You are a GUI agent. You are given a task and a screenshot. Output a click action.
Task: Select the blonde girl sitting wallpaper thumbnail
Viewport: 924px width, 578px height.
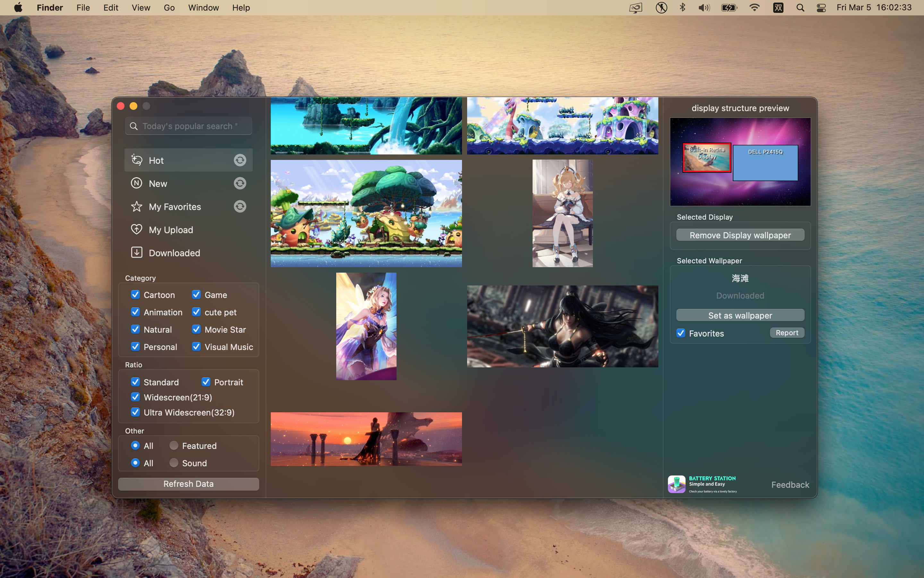(562, 213)
